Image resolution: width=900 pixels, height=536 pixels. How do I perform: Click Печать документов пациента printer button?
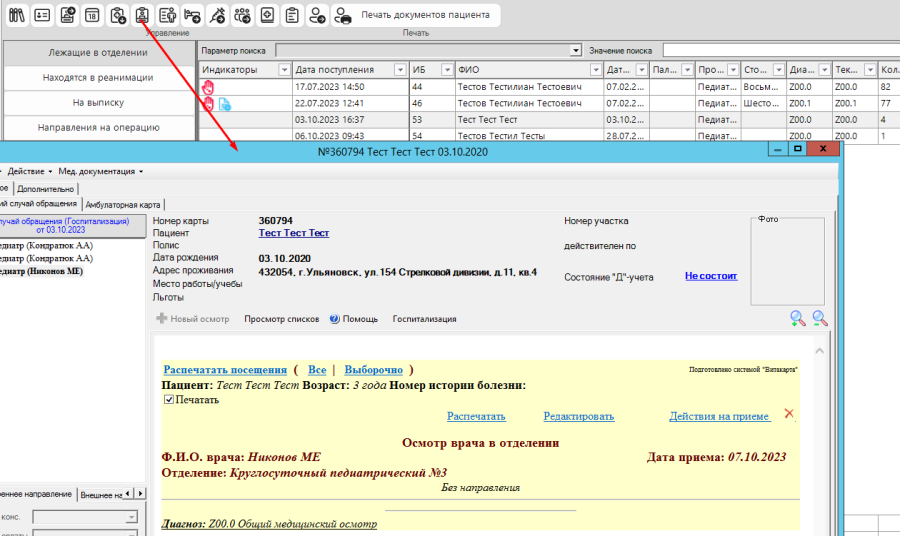coord(416,15)
